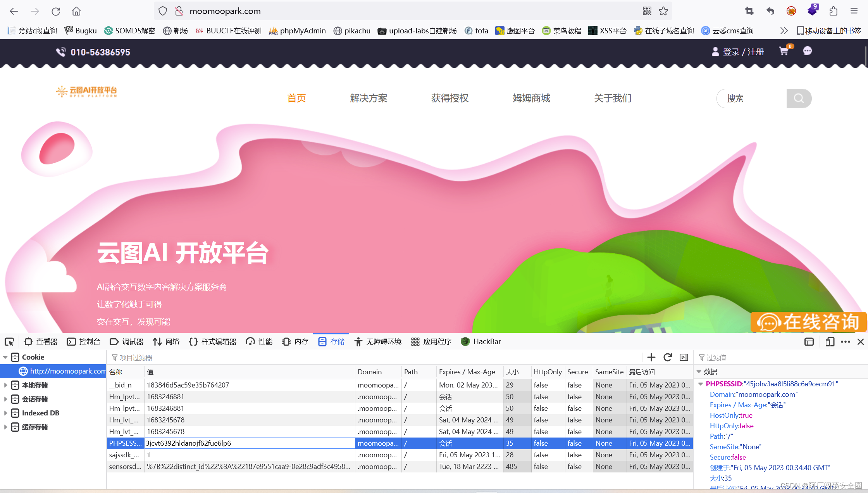Click the site search magnifier button
The image size is (868, 493).
click(799, 99)
